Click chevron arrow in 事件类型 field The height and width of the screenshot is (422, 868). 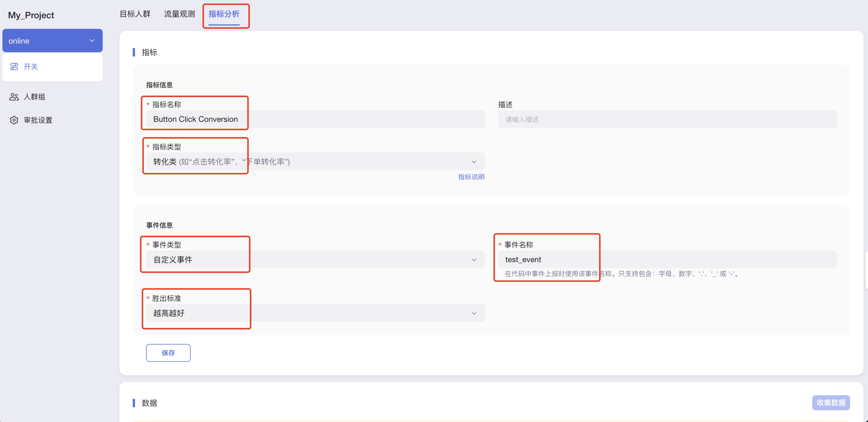474,260
